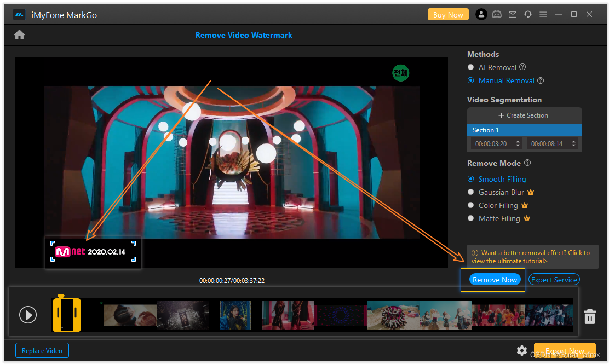Image resolution: width=609 pixels, height=364 pixels.
Task: Go to the Home screen icon
Action: coord(19,35)
